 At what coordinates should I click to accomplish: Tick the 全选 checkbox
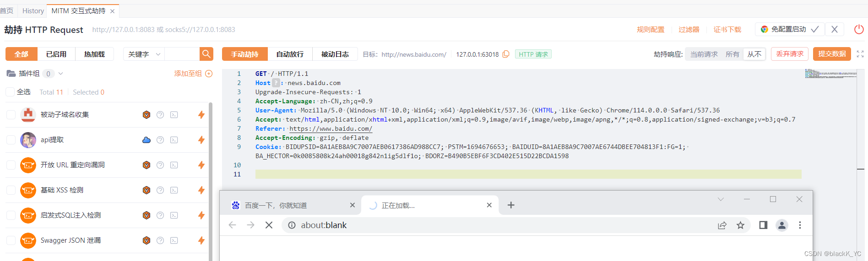point(10,92)
